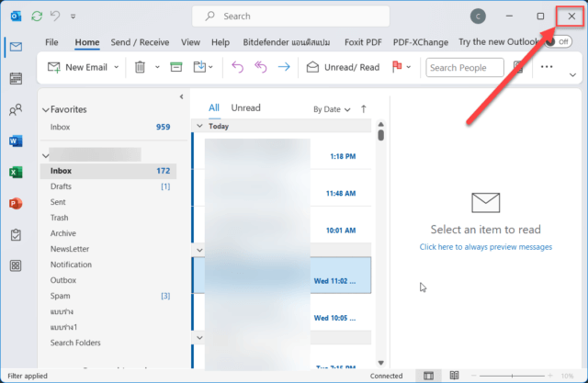This screenshot has height=383, width=588.
Task: Click the top Search box
Action: click(290, 17)
